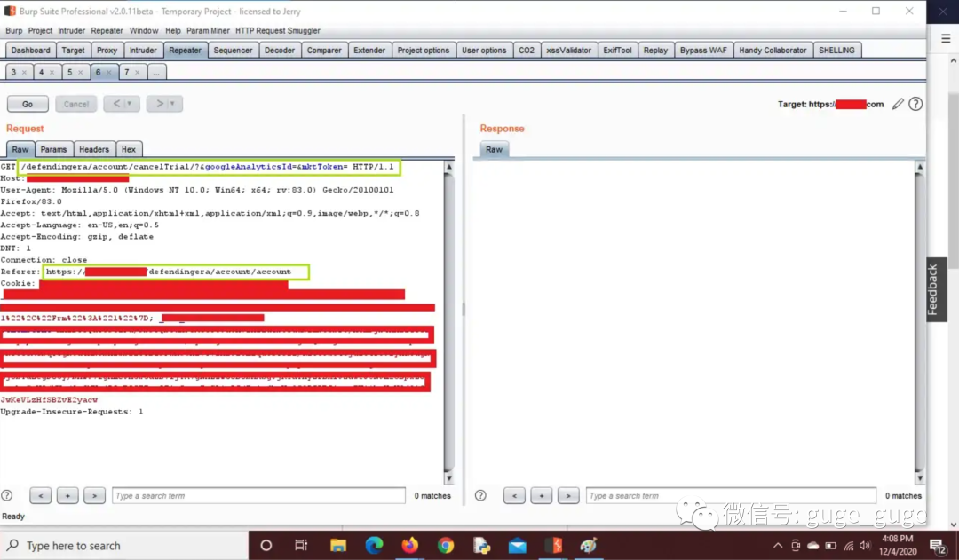Switch request view to Hex tab

tap(129, 149)
